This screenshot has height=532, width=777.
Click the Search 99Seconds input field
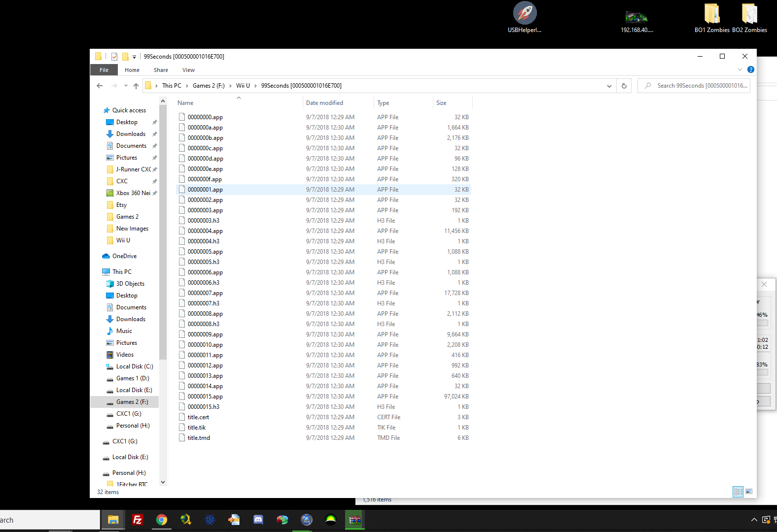click(694, 86)
